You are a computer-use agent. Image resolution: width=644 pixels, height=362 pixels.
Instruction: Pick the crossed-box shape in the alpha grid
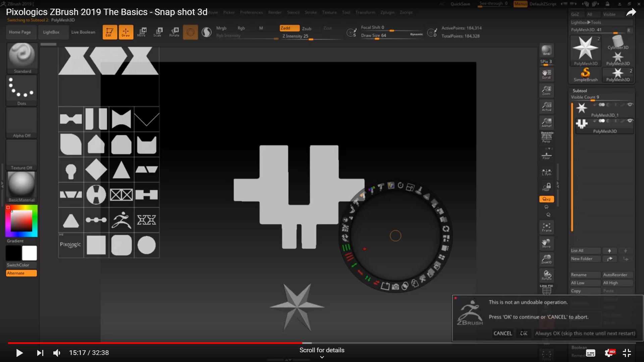pos(121,195)
